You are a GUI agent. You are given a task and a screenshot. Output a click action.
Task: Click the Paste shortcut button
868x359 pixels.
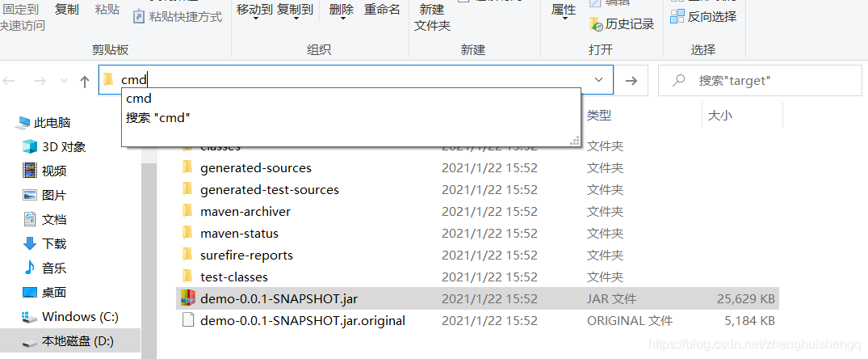[178, 17]
